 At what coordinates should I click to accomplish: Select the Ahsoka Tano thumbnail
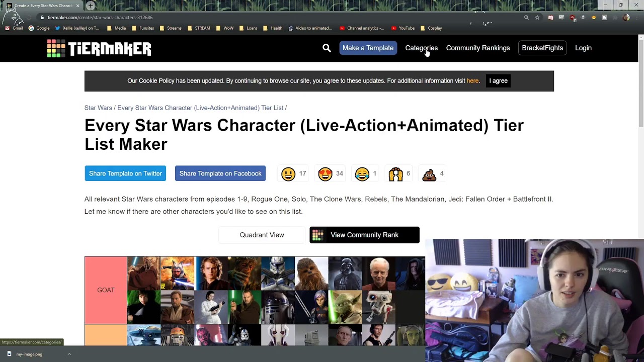(x=177, y=274)
